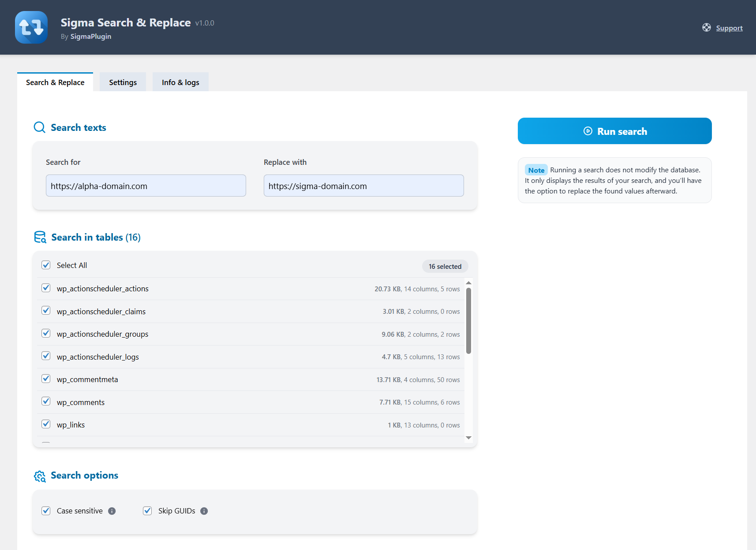Uncheck the wp_links table

tap(46, 424)
